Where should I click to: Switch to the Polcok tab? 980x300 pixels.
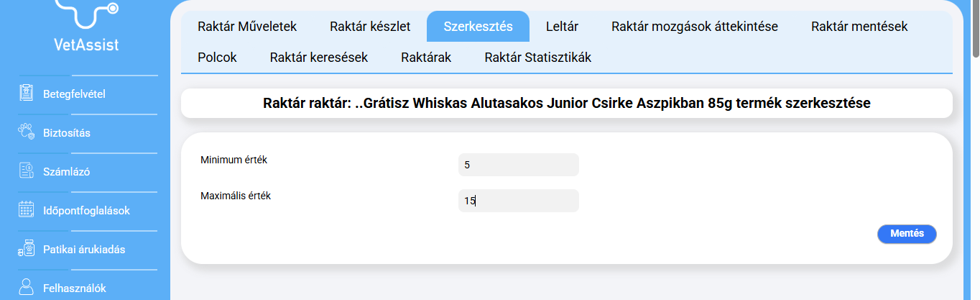217,58
